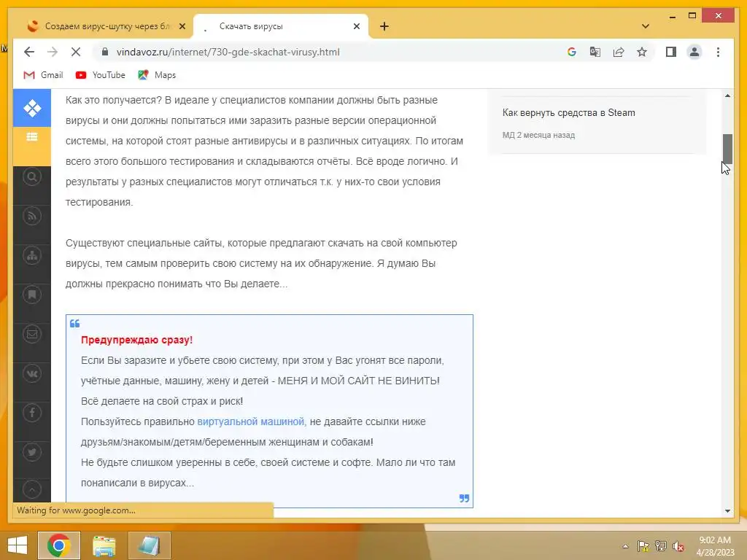Share this page icon

pos(619,52)
